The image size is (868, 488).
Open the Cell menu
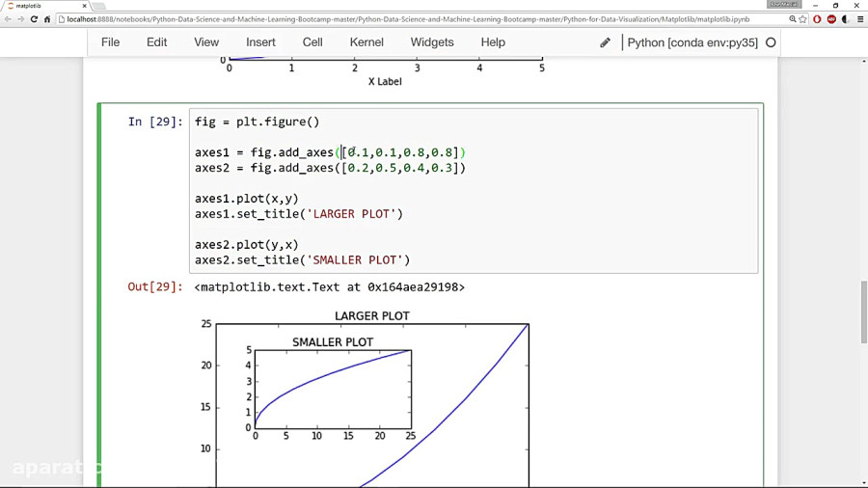tap(312, 42)
